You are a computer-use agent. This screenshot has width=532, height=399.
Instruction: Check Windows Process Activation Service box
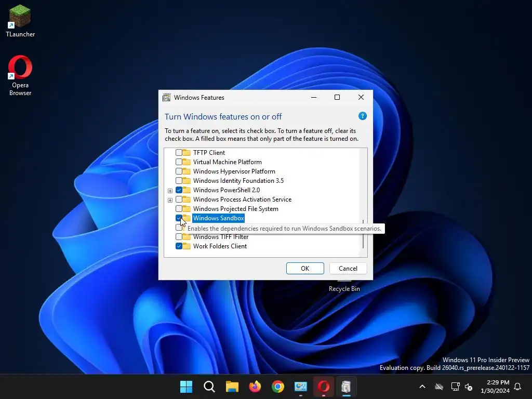pos(179,199)
